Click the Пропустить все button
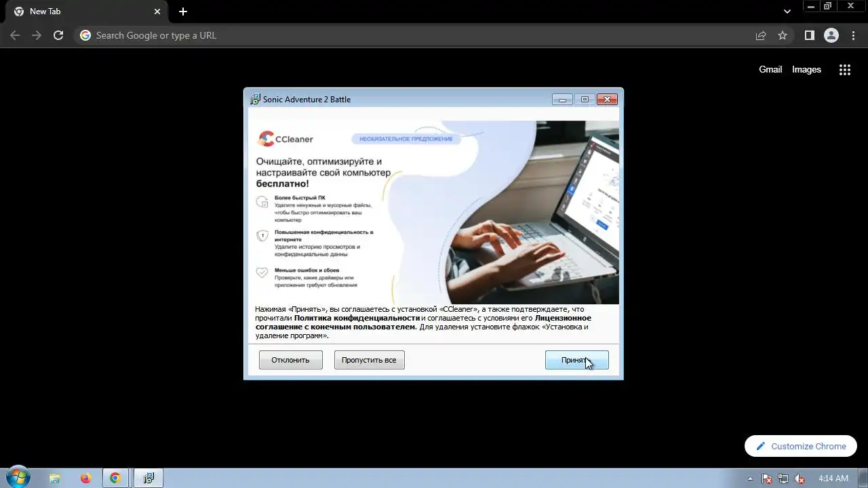Viewport: 868px width, 488px height. [x=369, y=360]
